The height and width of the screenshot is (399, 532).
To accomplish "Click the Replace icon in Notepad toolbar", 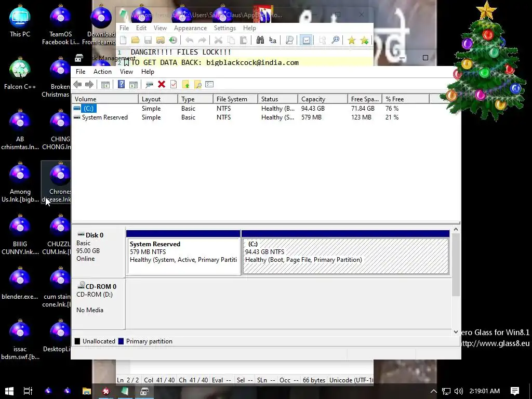I will point(272,41).
